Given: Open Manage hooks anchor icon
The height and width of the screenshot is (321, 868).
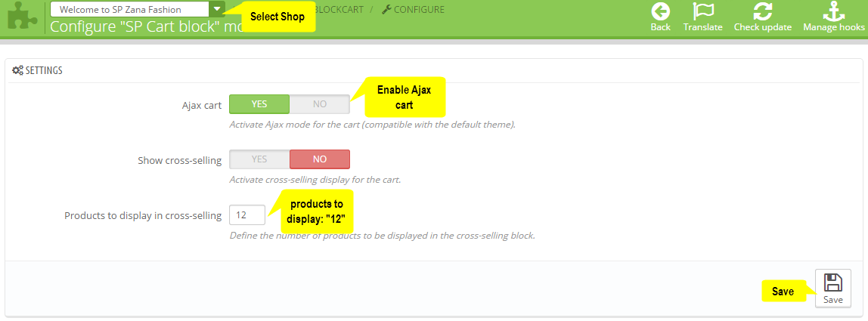Looking at the screenshot, I should pyautogui.click(x=834, y=11).
